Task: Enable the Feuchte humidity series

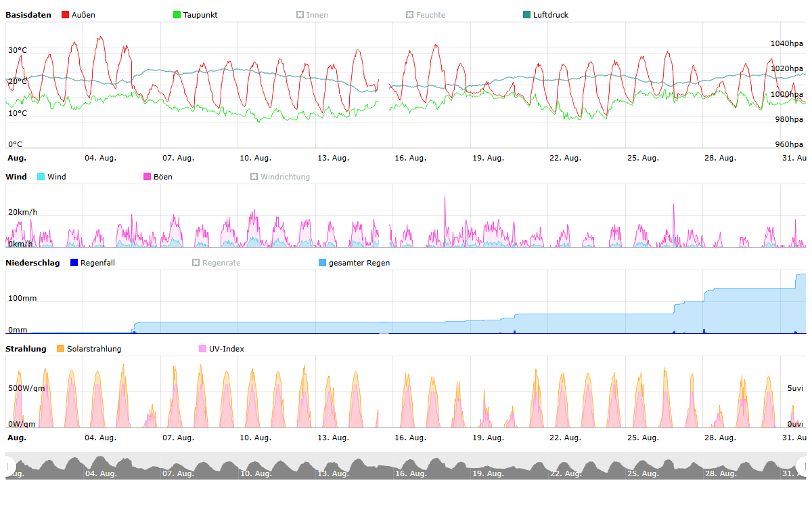Action: point(425,15)
